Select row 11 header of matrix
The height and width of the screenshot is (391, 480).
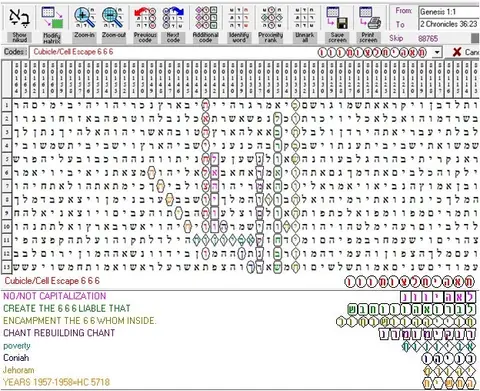[7, 240]
